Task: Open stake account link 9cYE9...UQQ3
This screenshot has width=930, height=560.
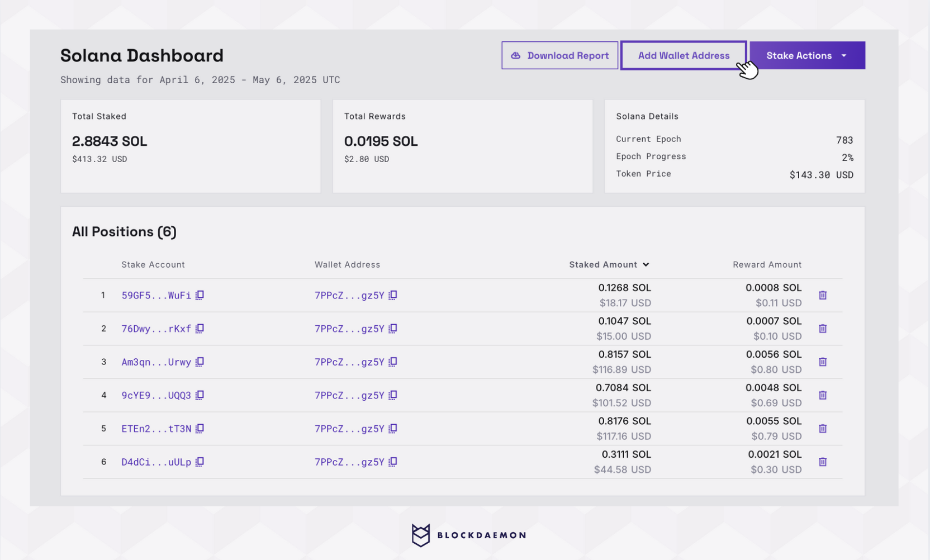Action: pyautogui.click(x=156, y=395)
